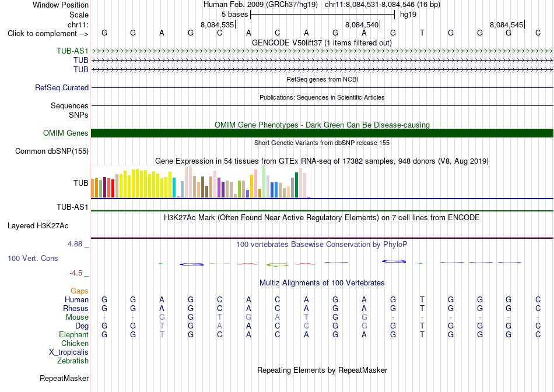
Task: Click the 4.88 upper PhyloP scale value
Action: tap(75, 244)
